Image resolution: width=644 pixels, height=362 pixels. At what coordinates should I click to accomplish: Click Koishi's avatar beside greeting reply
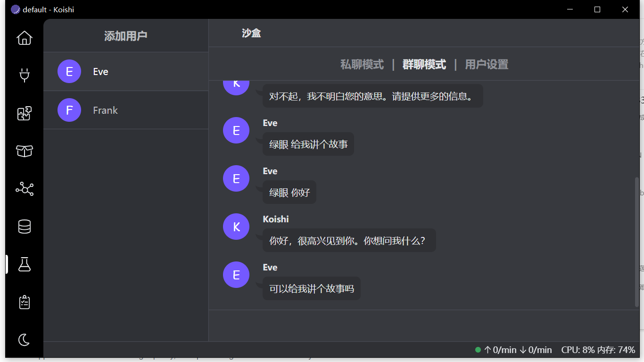236,227
